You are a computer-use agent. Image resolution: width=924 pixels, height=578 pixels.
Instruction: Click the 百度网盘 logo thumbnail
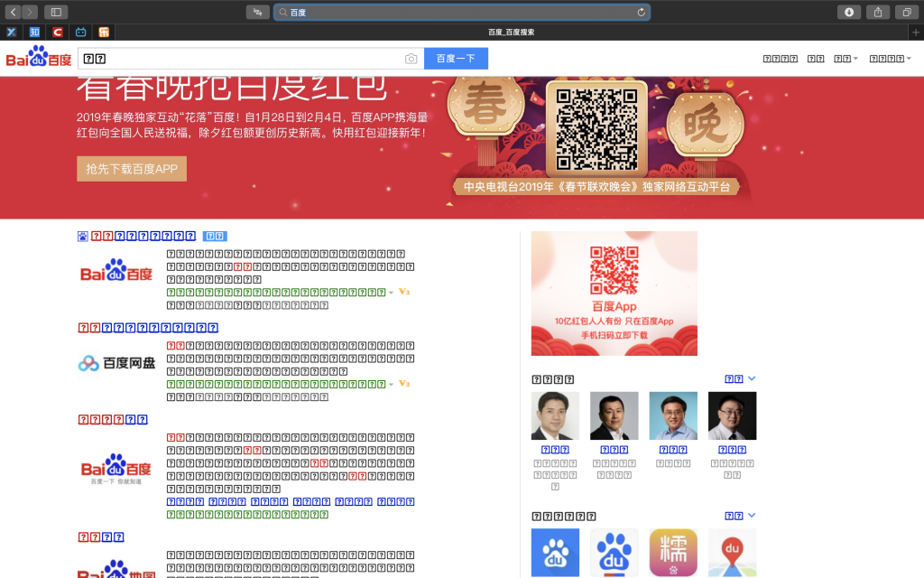(116, 363)
